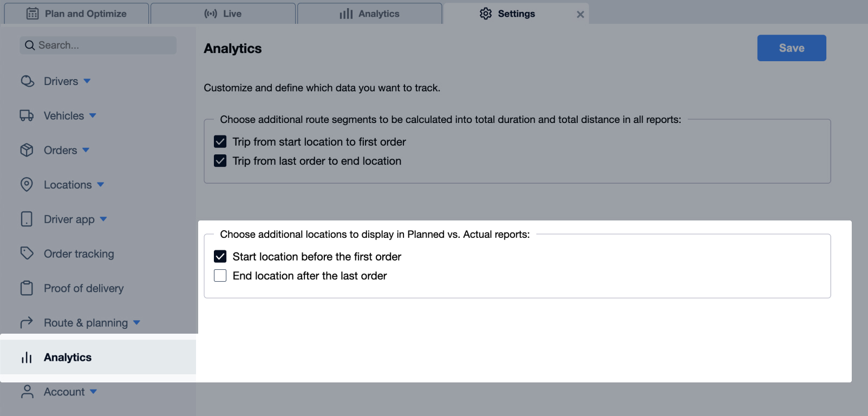The image size is (868, 416).
Task: Close the Settings tab
Action: pos(580,15)
